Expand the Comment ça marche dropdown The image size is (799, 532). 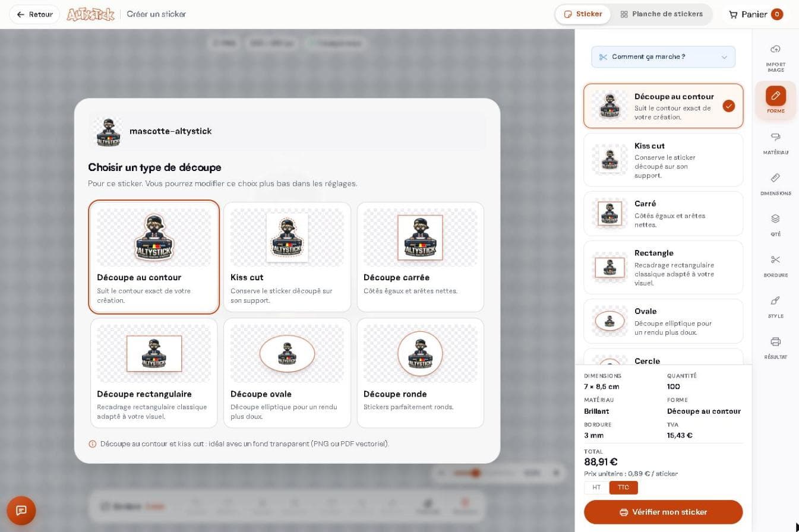click(x=663, y=57)
